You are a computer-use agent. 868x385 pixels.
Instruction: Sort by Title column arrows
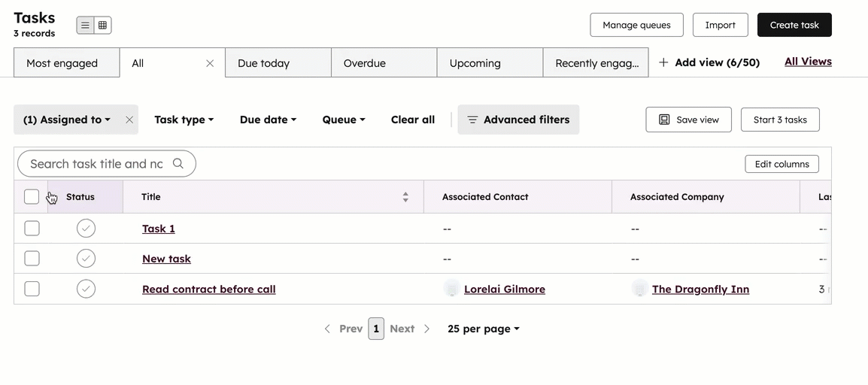tap(405, 197)
